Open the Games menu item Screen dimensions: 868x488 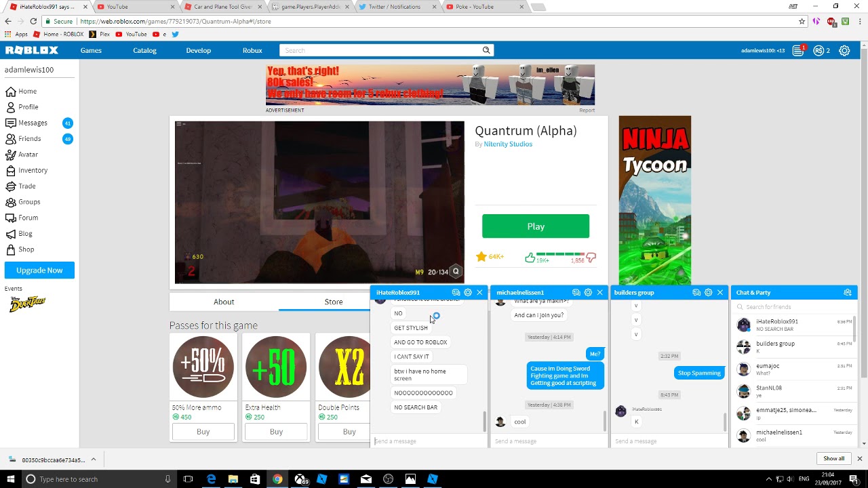point(91,50)
